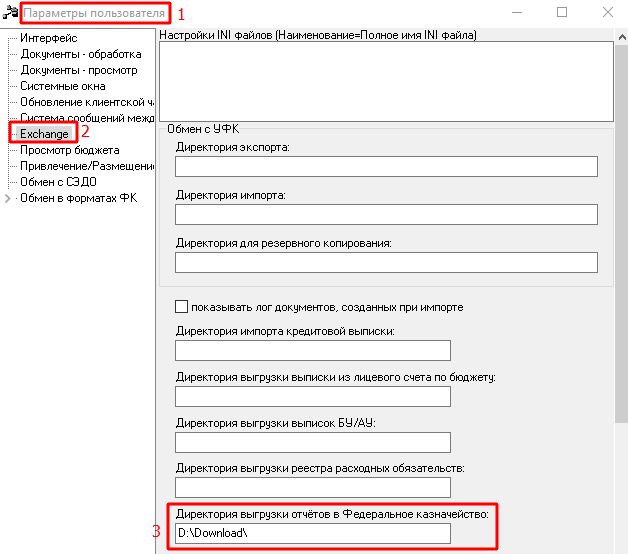Open Системные окна settings
The image size is (628, 554).
[x=63, y=86]
